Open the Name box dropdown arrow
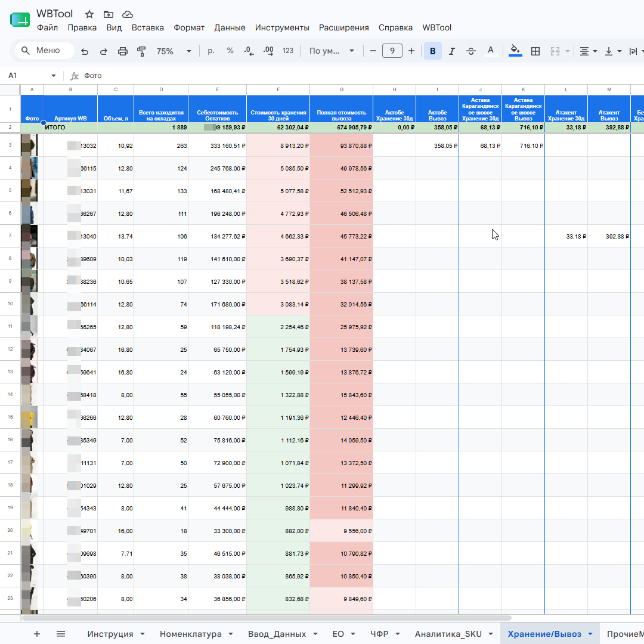This screenshot has height=644, width=644. point(54,76)
